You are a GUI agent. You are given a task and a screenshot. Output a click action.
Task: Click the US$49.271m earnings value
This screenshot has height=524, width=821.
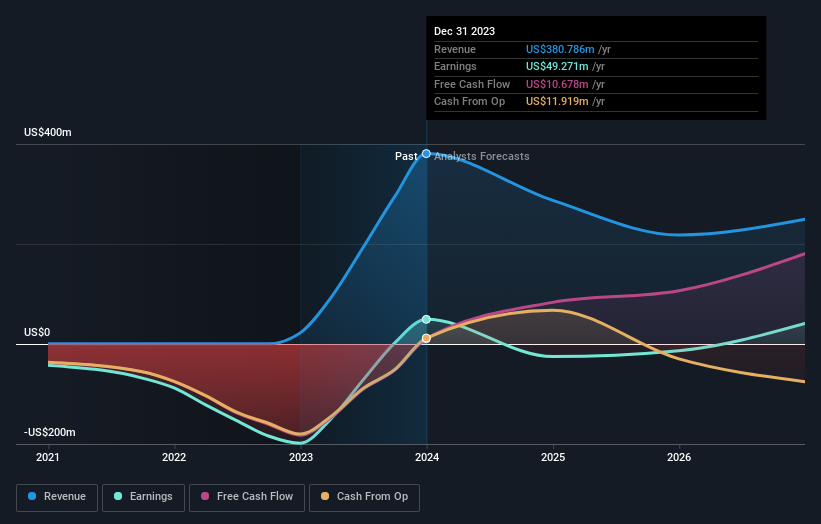pyautogui.click(x=557, y=66)
